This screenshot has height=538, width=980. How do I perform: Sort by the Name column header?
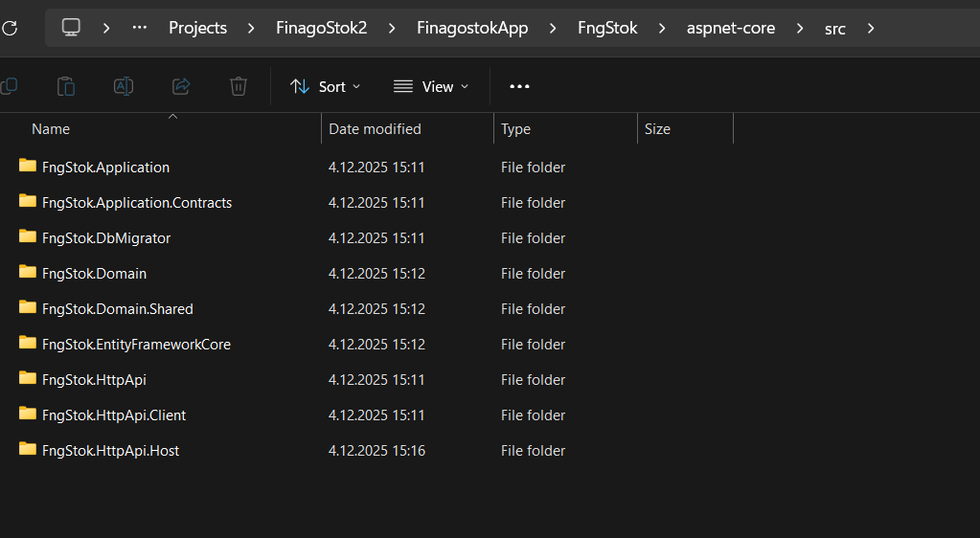pyautogui.click(x=51, y=129)
